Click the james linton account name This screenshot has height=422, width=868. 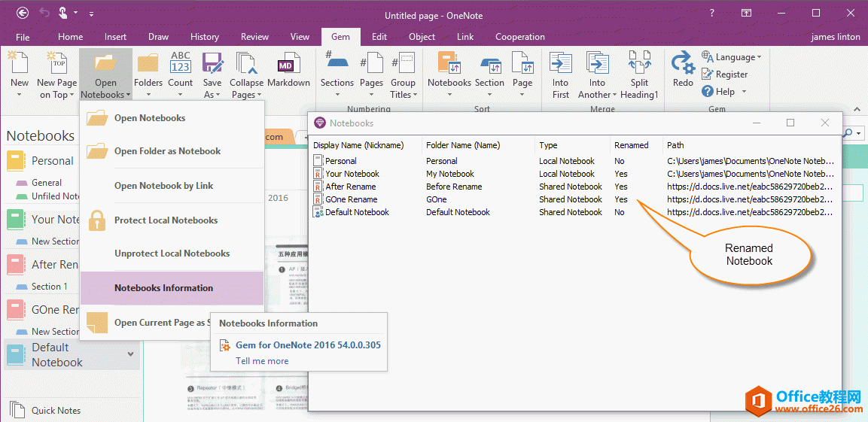click(x=836, y=37)
